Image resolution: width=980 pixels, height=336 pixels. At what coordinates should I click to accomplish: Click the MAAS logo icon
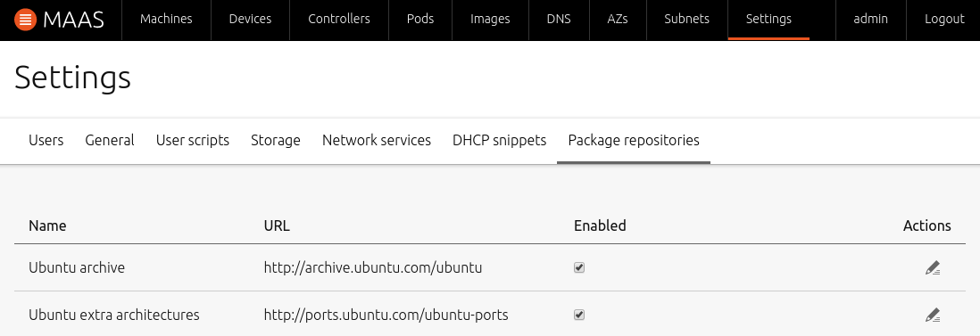pyautogui.click(x=25, y=20)
